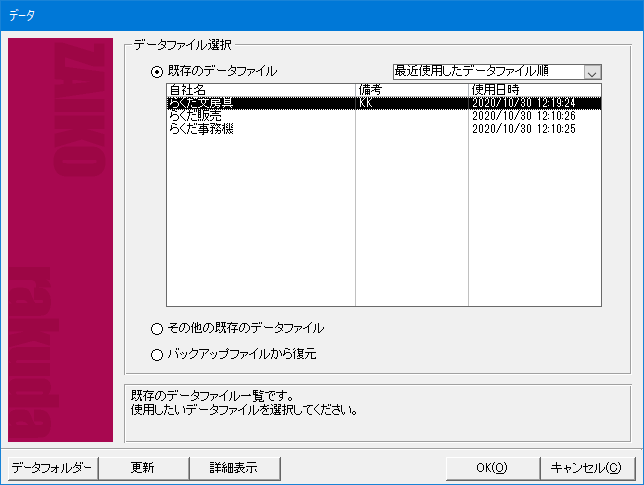Click the ZAIKO rakuda side banner
This screenshot has height=485, width=644.
point(61,240)
